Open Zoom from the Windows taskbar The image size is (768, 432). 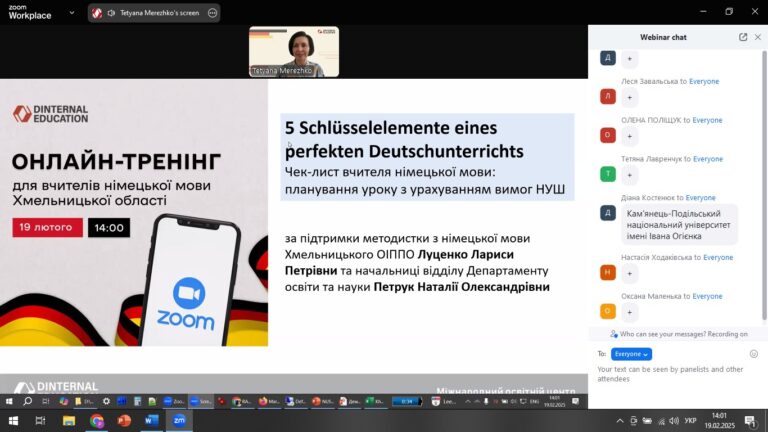click(x=179, y=420)
